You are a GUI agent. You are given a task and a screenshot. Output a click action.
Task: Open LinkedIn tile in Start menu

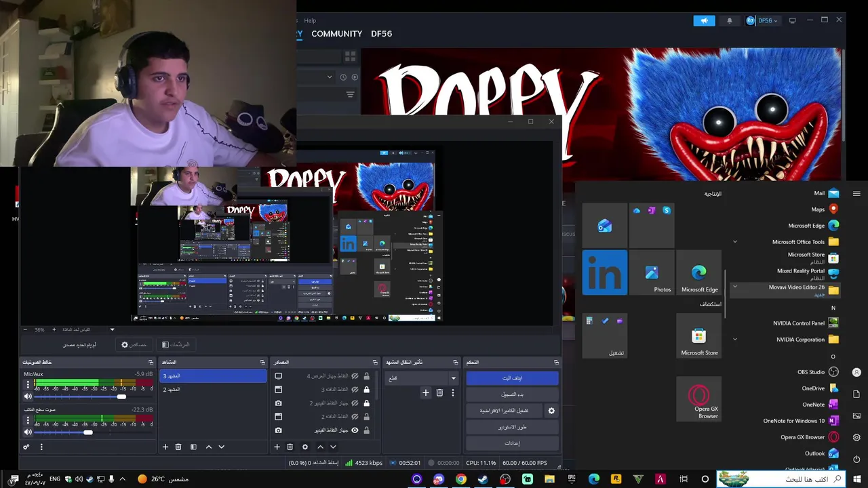(x=605, y=272)
